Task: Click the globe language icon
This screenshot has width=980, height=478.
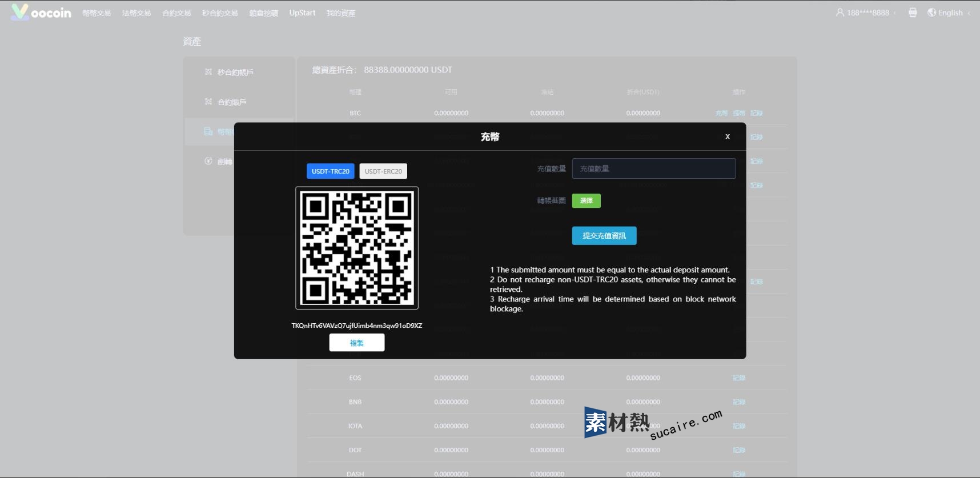Action: tap(931, 13)
